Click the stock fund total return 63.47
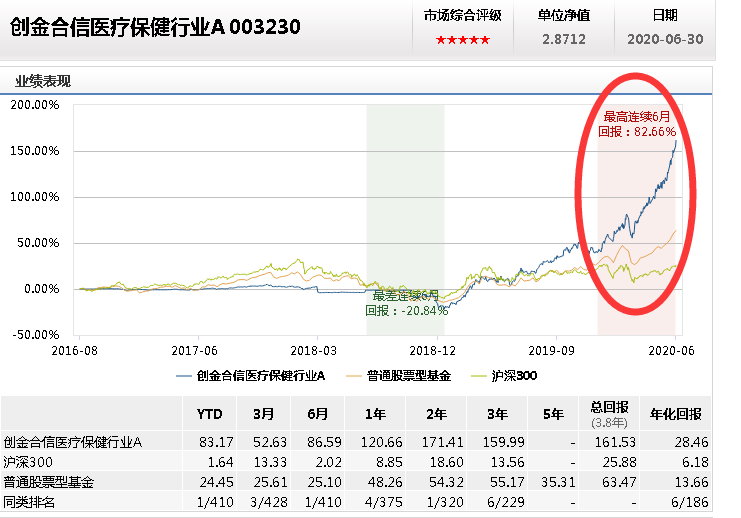This screenshot has width=741, height=518. pos(619,482)
